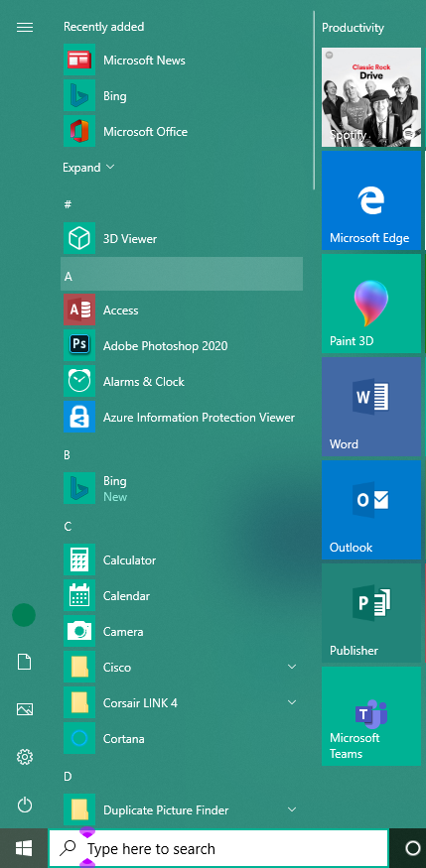Open the Bing icon marked New

click(x=79, y=488)
